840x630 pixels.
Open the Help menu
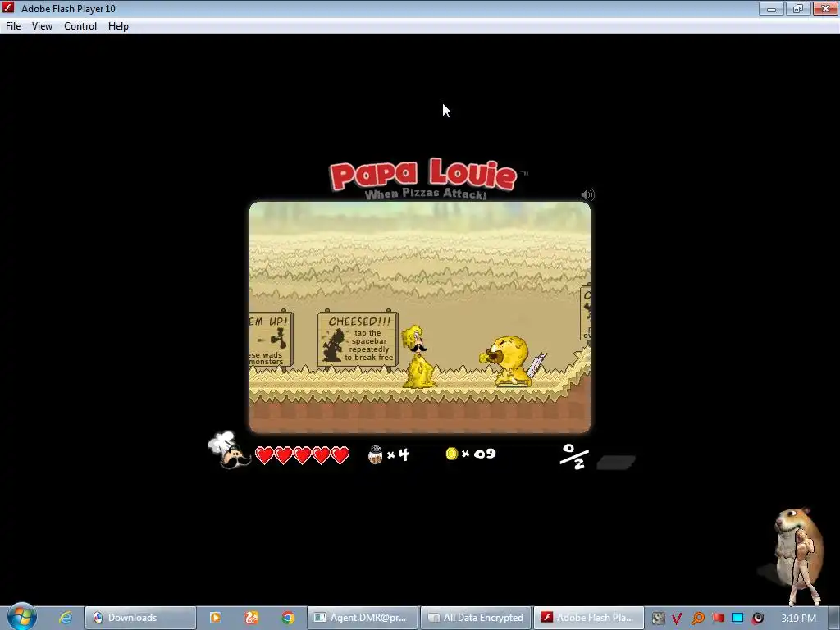tap(118, 26)
